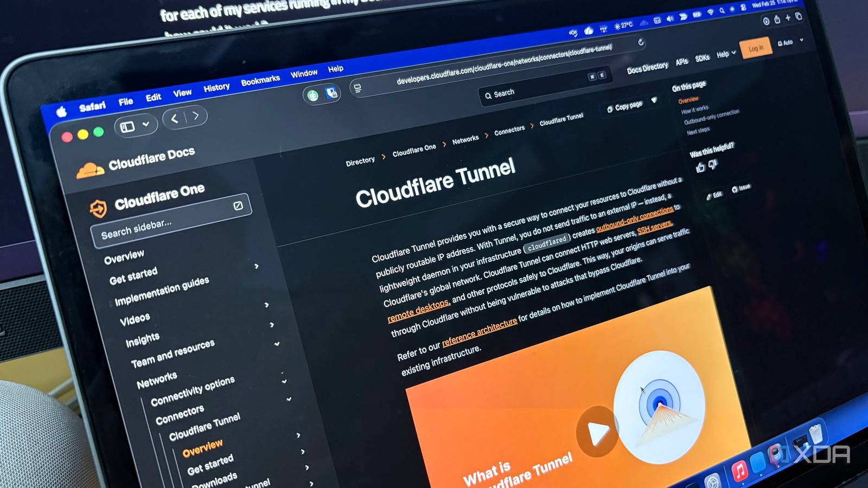Open the Help dropdown in the top navigation
The height and width of the screenshot is (488, 868).
(724, 54)
